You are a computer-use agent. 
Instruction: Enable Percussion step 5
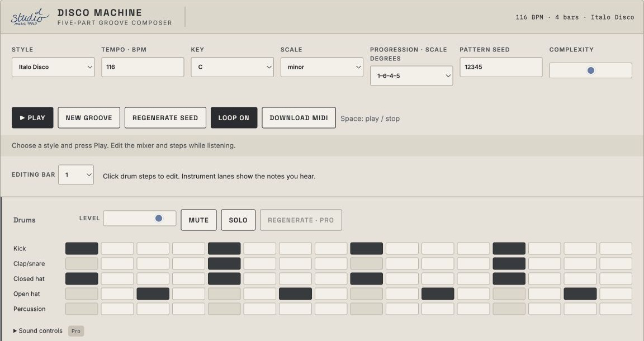click(x=224, y=309)
